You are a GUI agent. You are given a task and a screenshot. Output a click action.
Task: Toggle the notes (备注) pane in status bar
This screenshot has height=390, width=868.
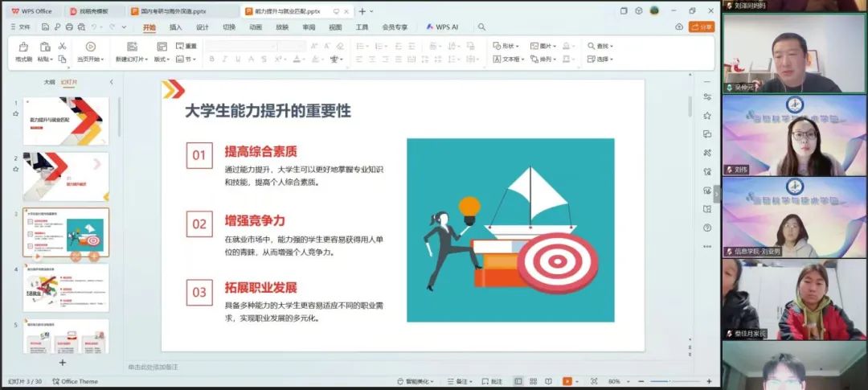pyautogui.click(x=492, y=381)
